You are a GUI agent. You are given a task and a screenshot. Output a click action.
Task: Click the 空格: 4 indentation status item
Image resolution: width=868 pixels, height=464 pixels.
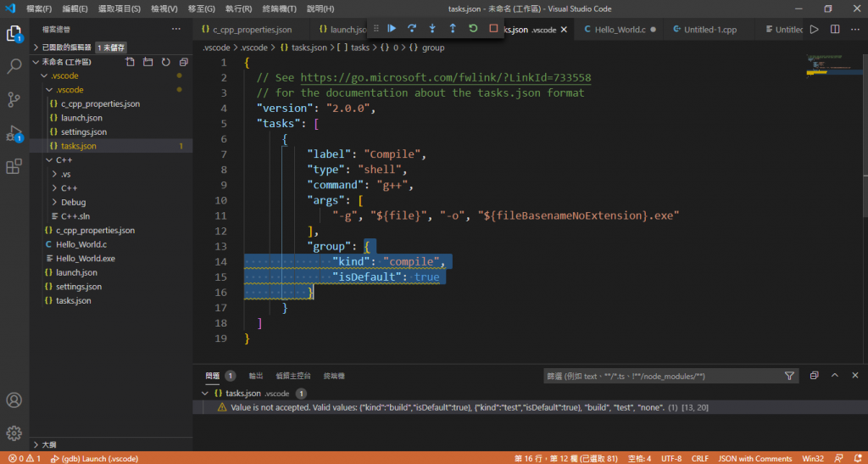(639, 458)
